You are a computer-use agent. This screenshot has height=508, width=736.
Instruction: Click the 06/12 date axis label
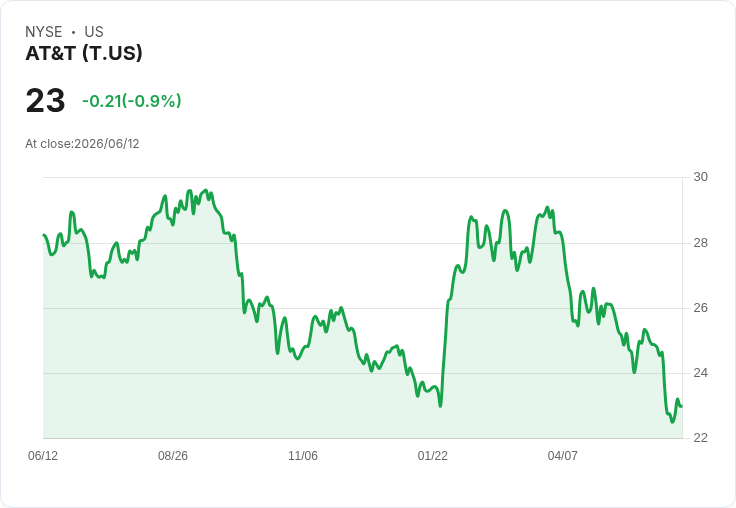43,455
